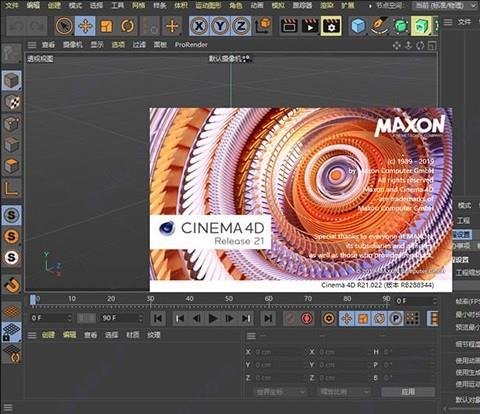Click Render to Picture Viewer icon
Image resolution: width=480 pixels, height=414 pixels.
(310, 26)
